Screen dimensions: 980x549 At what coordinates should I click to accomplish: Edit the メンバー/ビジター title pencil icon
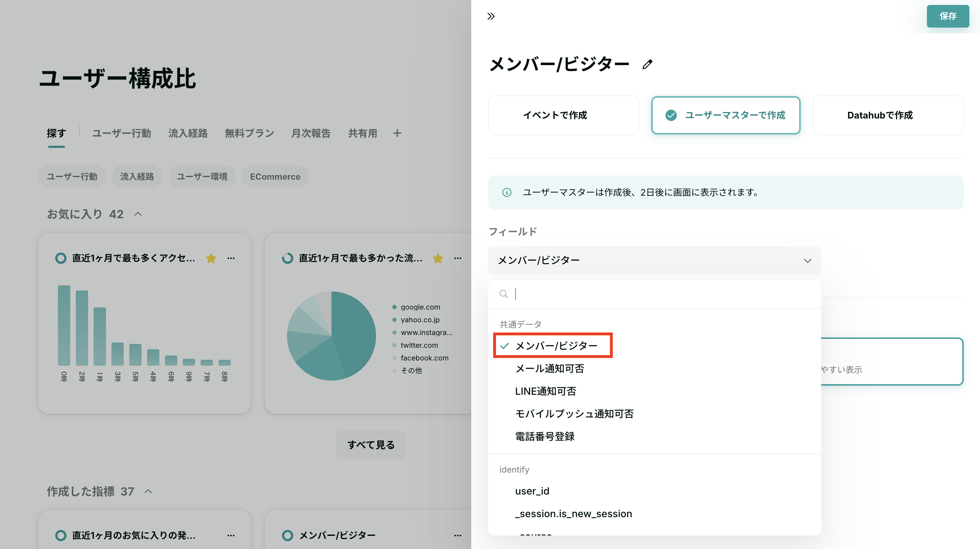tap(647, 64)
